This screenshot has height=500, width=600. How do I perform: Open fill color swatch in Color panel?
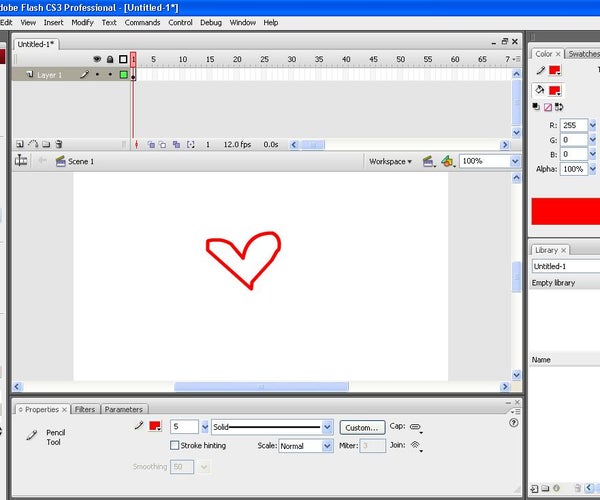[x=555, y=91]
